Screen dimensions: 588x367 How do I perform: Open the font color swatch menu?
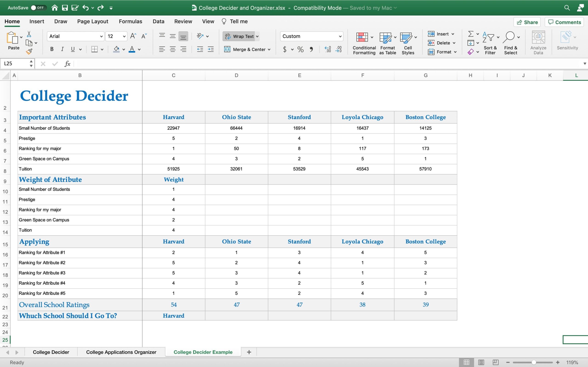click(x=139, y=49)
